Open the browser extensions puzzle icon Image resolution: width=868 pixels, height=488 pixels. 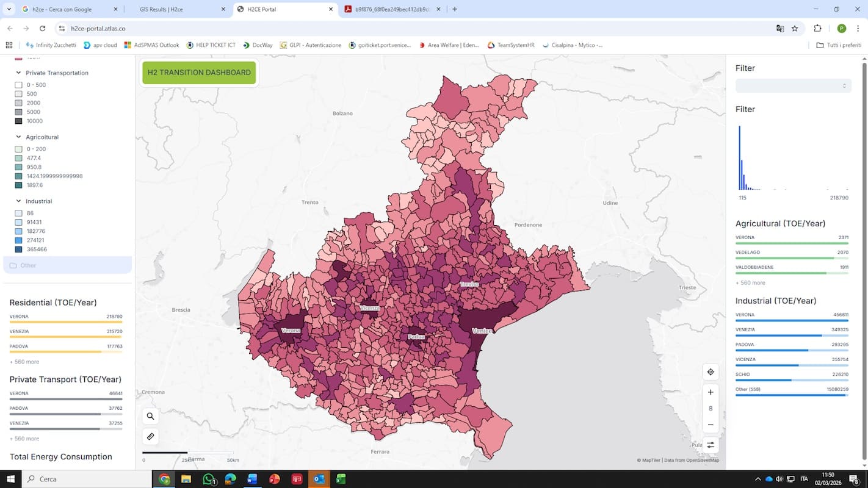tap(817, 29)
